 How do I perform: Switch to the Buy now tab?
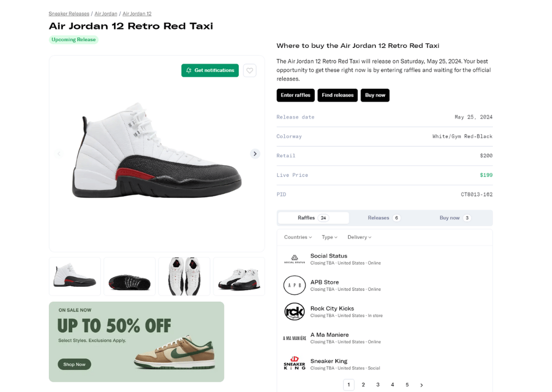[454, 218]
